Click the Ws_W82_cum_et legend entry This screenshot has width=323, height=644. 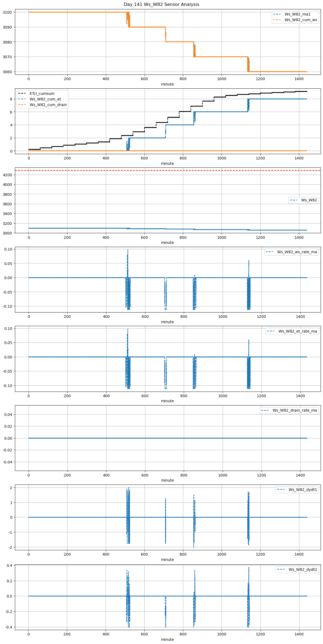click(45, 99)
